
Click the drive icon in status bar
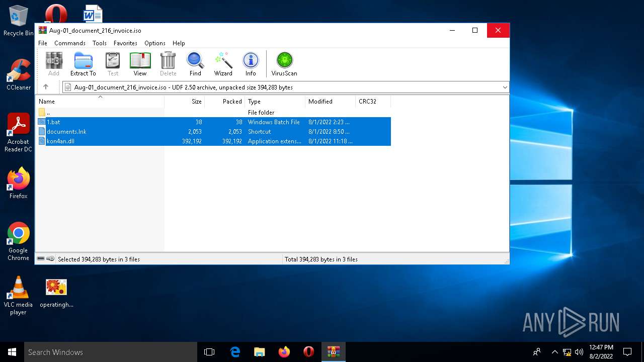point(41,259)
